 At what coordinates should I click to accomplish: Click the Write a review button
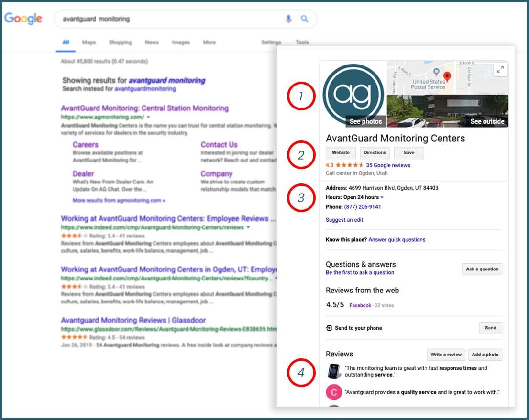[446, 355]
